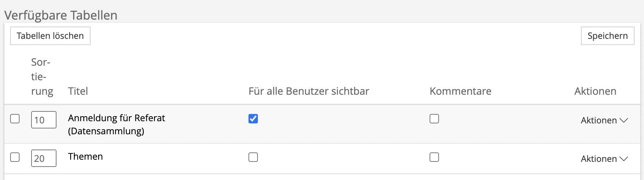Enable comments for the Themen table
Viewport: 644px width, 180px height.
tap(434, 157)
